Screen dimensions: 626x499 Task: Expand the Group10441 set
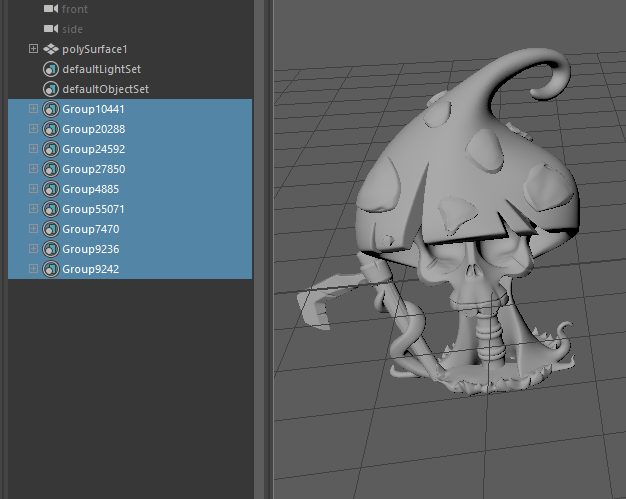pyautogui.click(x=34, y=109)
